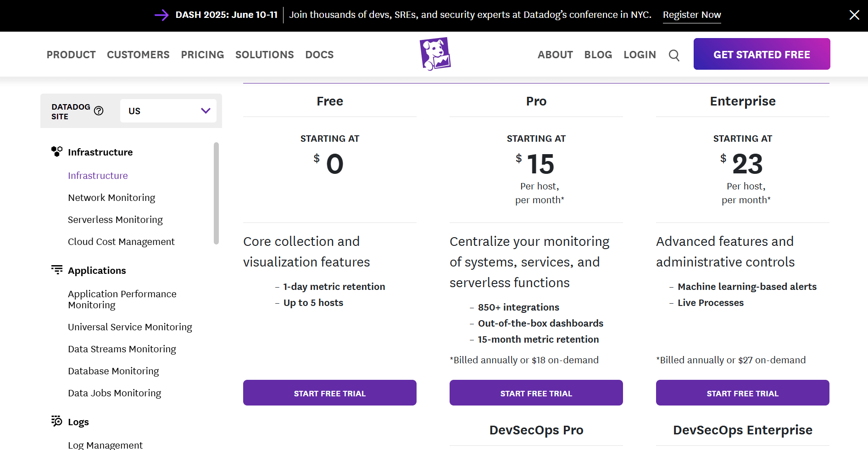Viewport: 868px width, 450px height.
Task: Open the search magnifier icon
Action: [674, 55]
